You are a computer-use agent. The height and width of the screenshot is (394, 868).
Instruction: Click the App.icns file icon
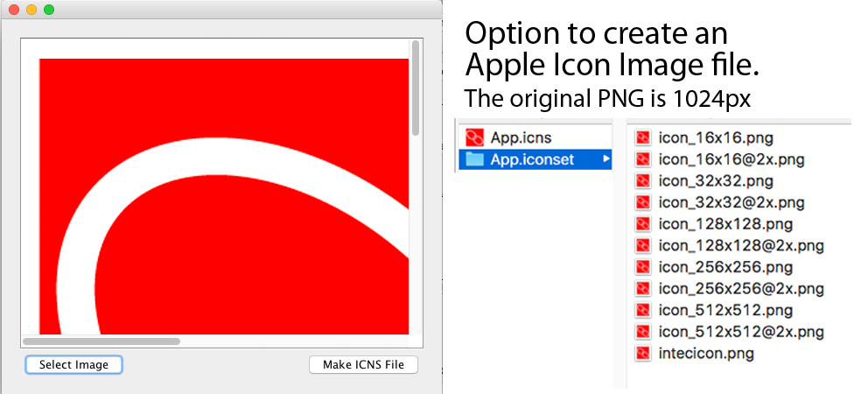click(475, 137)
